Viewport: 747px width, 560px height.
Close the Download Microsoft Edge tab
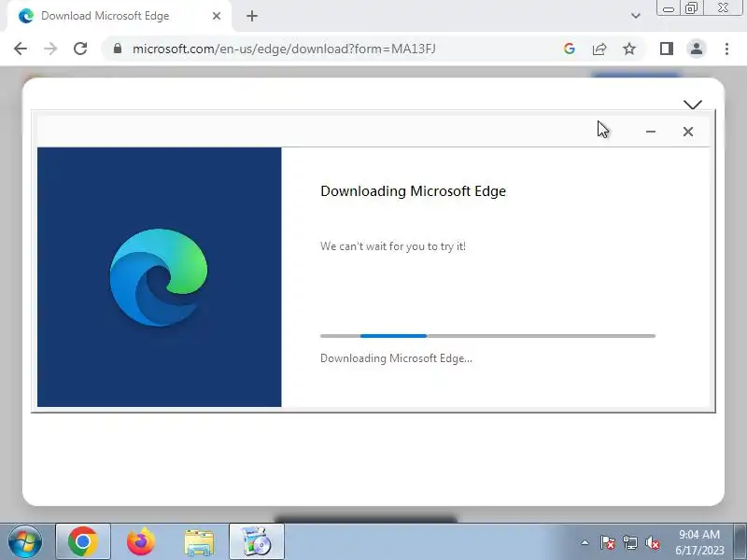pyautogui.click(x=217, y=16)
